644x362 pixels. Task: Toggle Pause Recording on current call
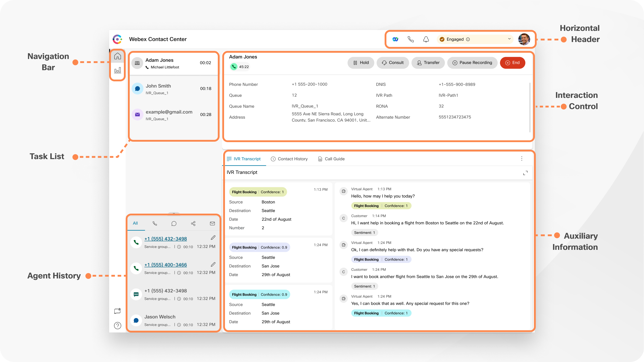tap(472, 62)
